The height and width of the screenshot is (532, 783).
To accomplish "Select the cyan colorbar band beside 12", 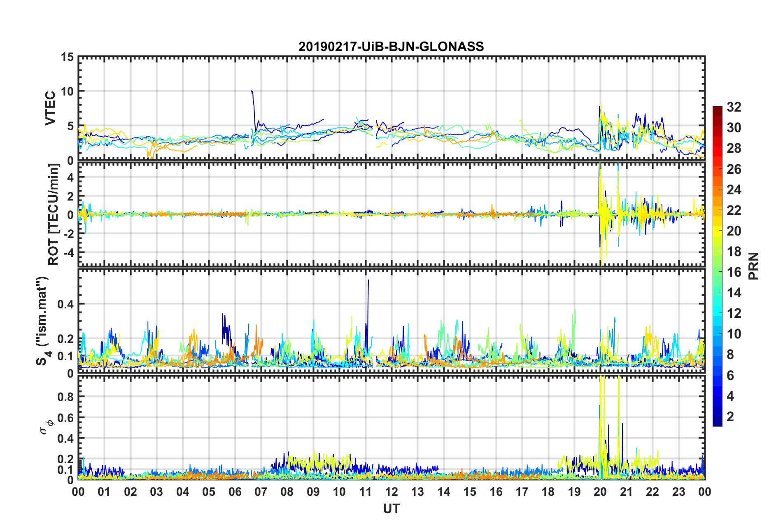I will click(x=718, y=313).
